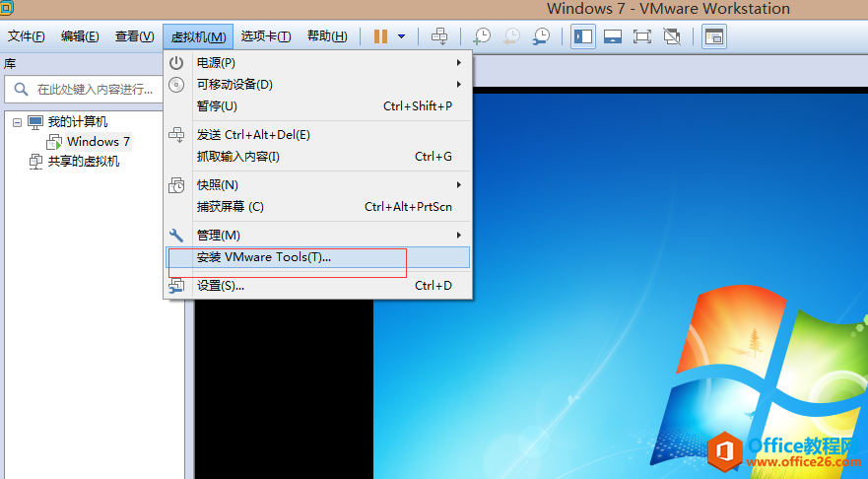
Task: Click the settings icon beside 设置(S)...
Action: pyautogui.click(x=176, y=286)
